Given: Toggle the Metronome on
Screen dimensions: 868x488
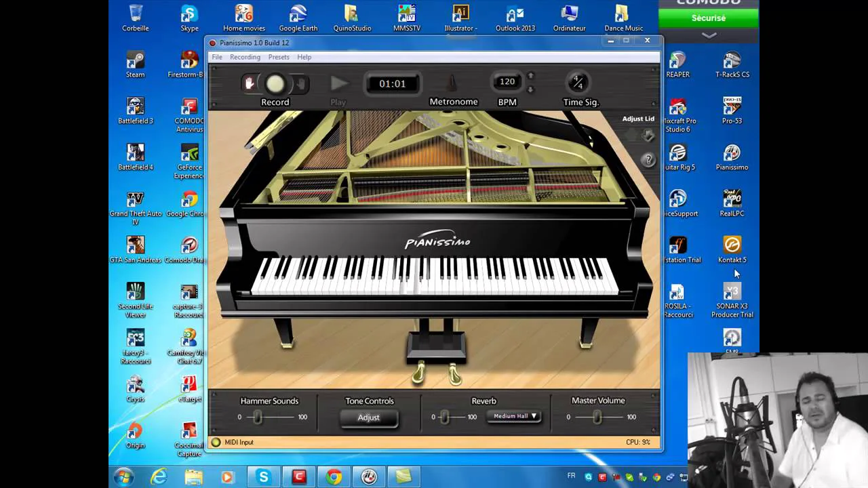Looking at the screenshot, I should [x=453, y=84].
